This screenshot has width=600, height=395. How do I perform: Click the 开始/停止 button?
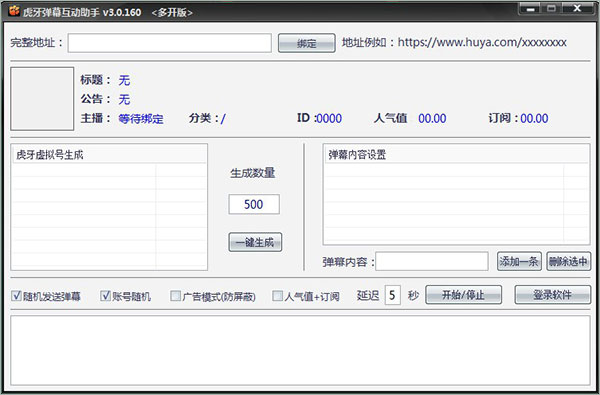click(463, 295)
